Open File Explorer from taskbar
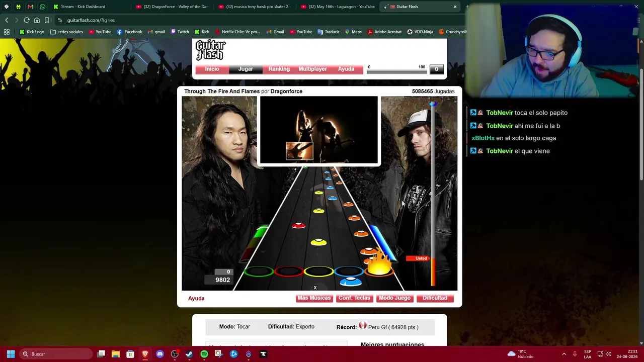This screenshot has width=644, height=362. pyautogui.click(x=116, y=354)
